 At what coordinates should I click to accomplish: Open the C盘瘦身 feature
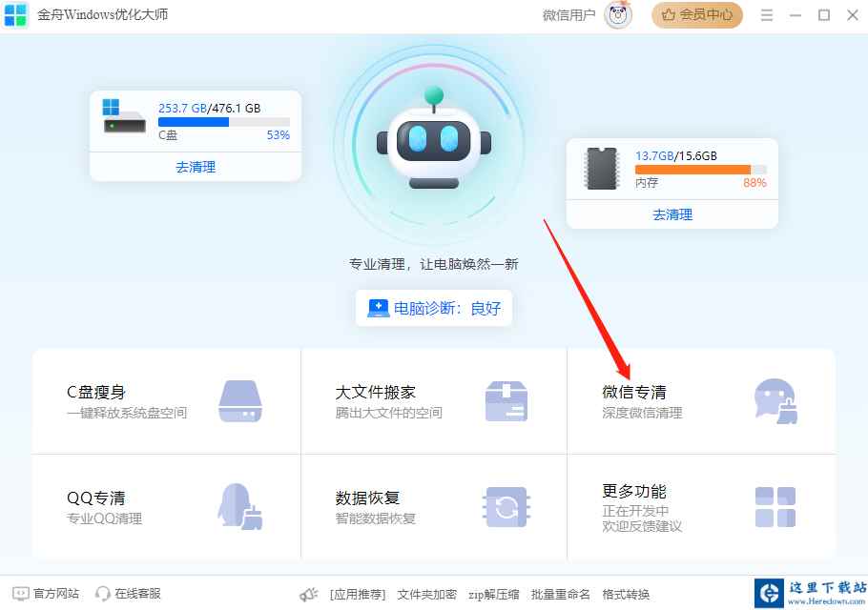point(167,401)
